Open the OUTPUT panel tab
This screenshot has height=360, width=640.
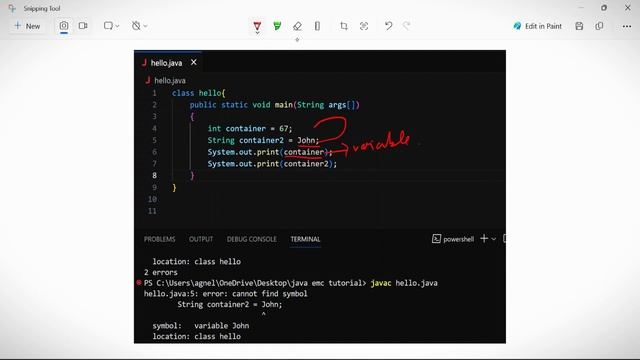(201, 239)
